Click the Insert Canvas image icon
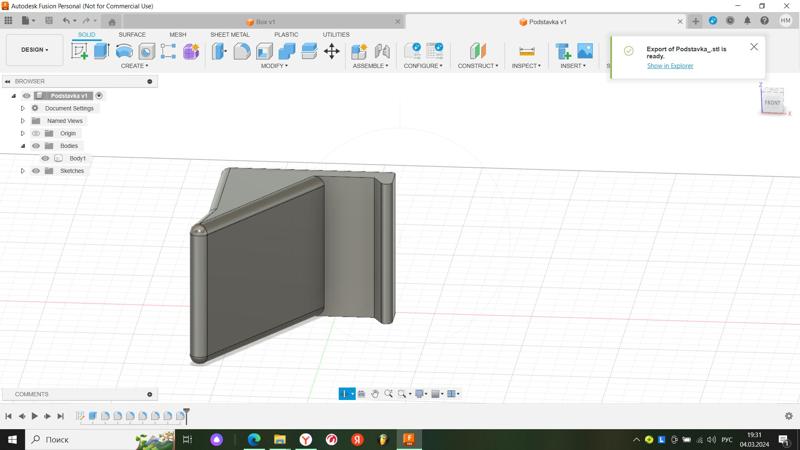 click(585, 51)
